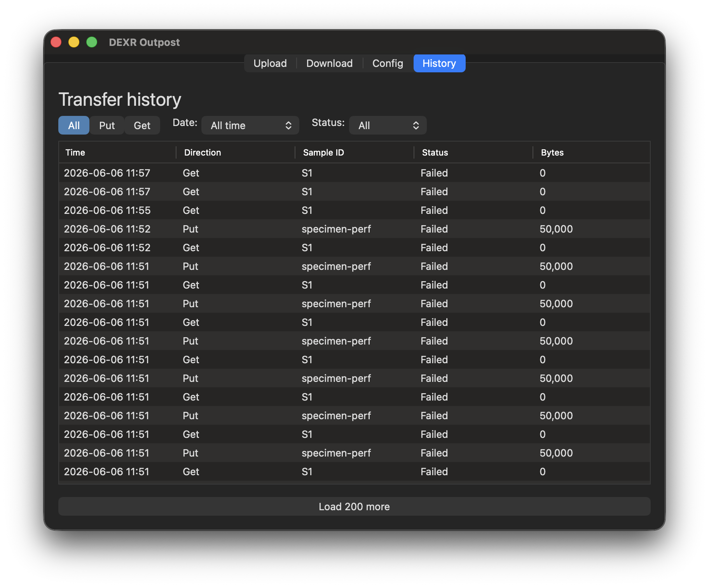Viewport: 709px width, 588px height.
Task: Switch to the Upload tab
Action: (x=270, y=63)
